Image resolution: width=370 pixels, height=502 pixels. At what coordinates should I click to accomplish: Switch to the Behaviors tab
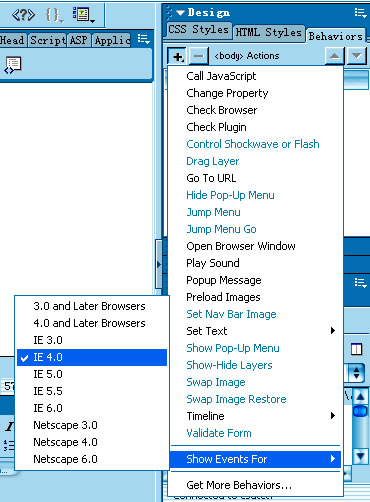(336, 36)
